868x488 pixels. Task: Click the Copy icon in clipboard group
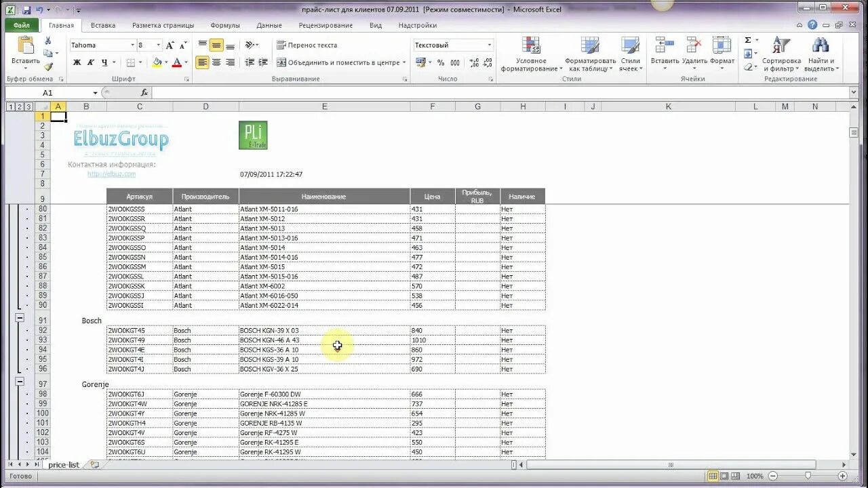[48, 54]
